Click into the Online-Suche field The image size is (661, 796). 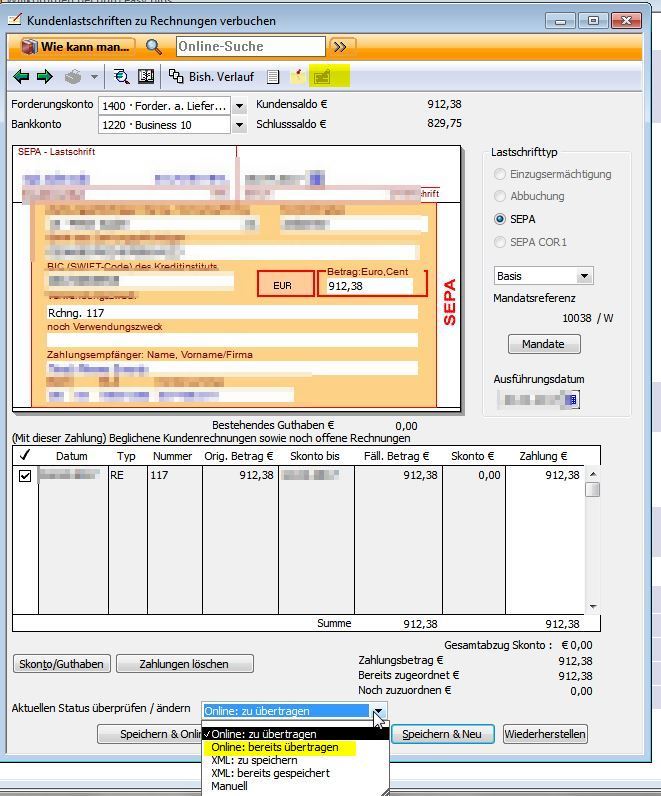coord(251,47)
